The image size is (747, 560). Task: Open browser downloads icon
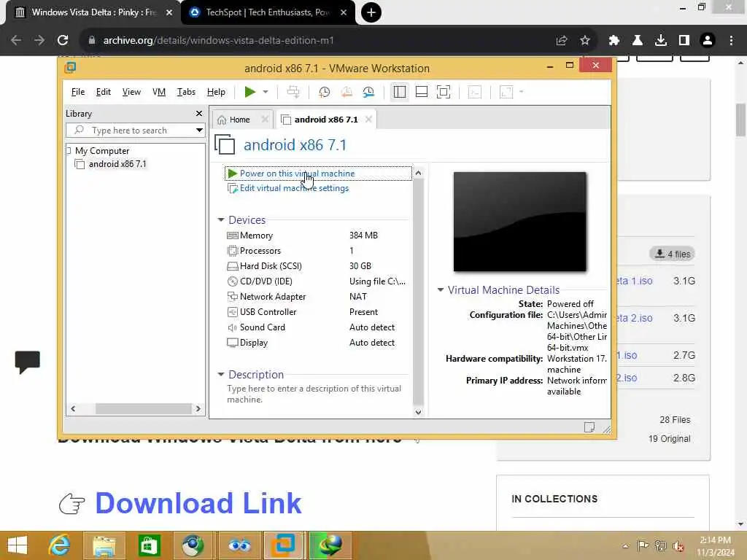[660, 41]
